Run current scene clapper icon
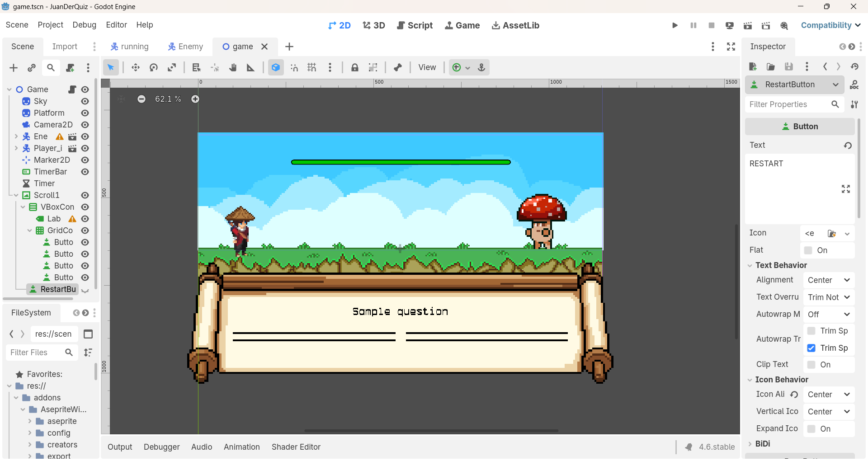The image size is (868, 461). 748,25
